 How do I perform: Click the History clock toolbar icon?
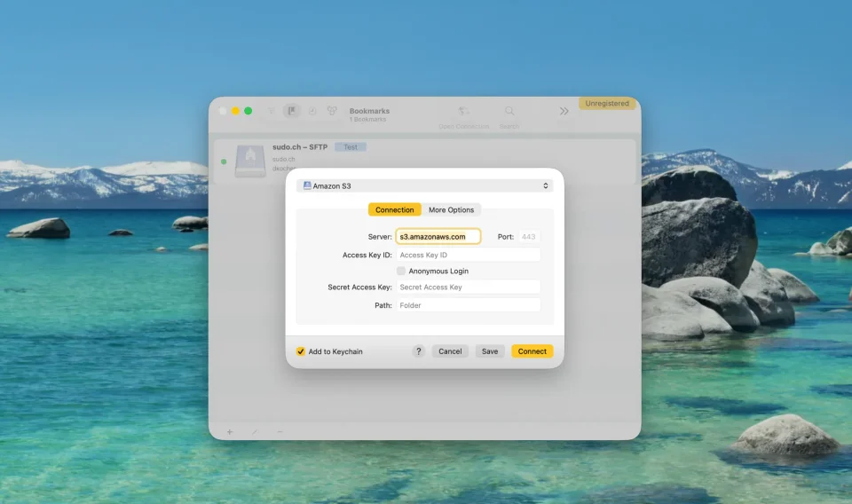coord(312,111)
